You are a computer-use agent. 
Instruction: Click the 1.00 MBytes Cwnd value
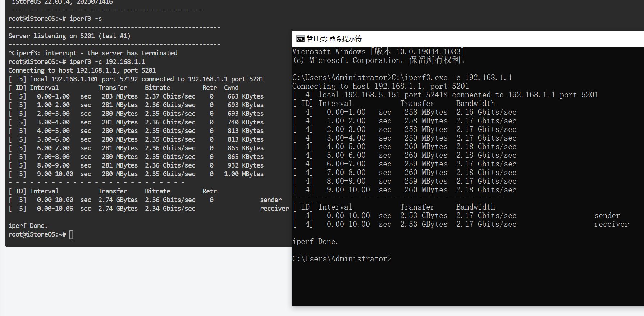pos(243,174)
